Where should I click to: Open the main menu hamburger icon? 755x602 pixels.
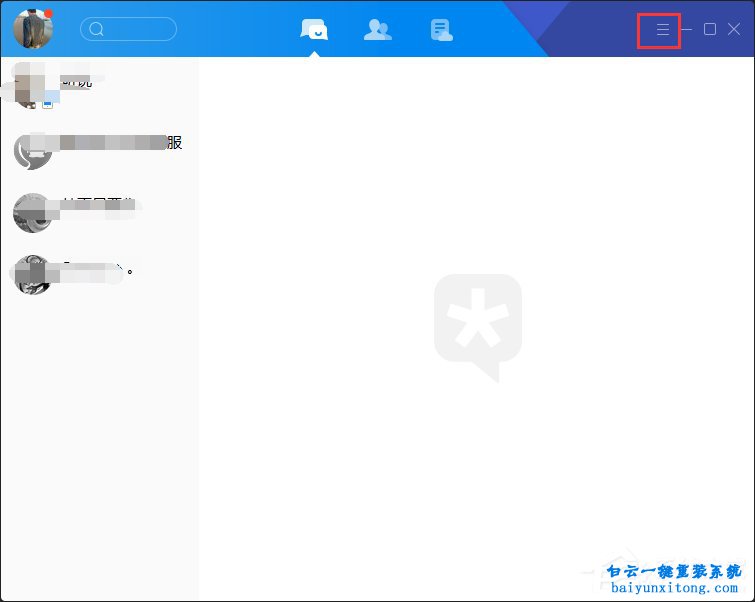tap(662, 30)
